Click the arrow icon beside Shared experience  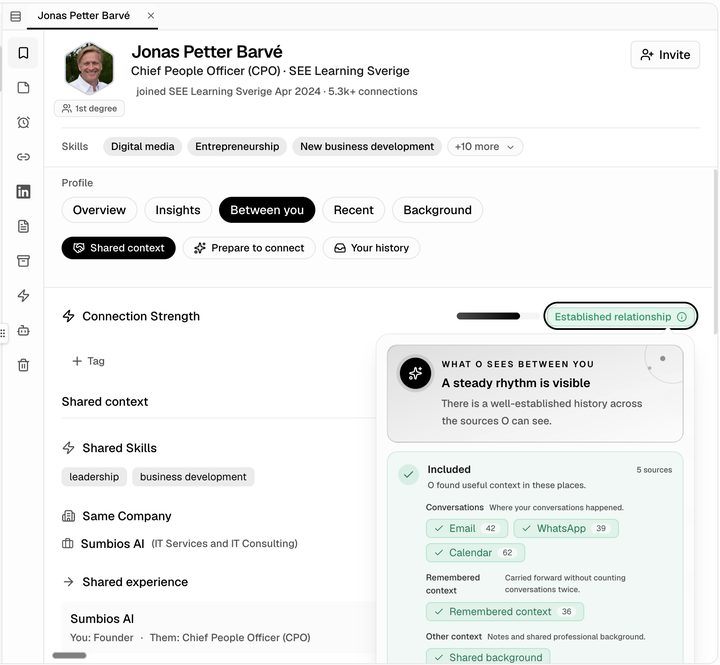click(68, 582)
